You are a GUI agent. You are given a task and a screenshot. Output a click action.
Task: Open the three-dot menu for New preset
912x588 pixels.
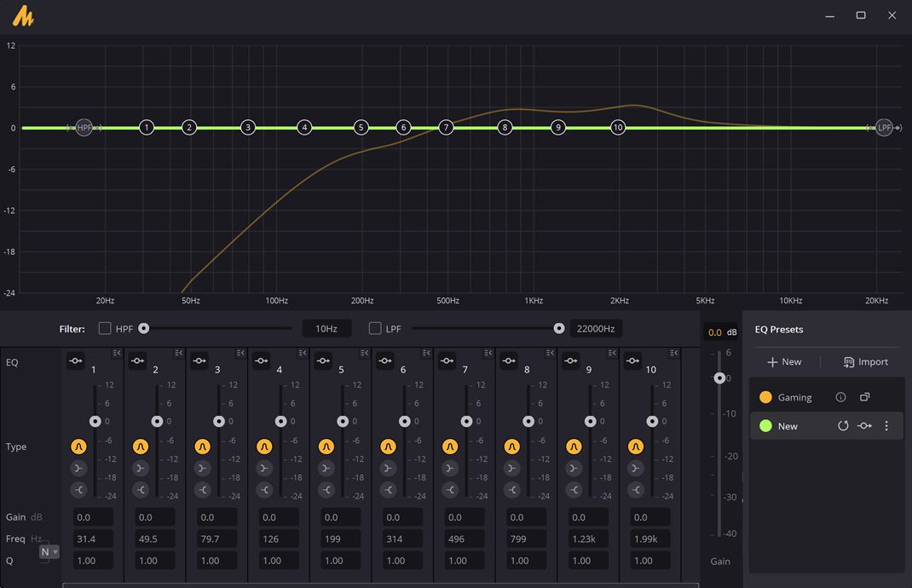(886, 426)
